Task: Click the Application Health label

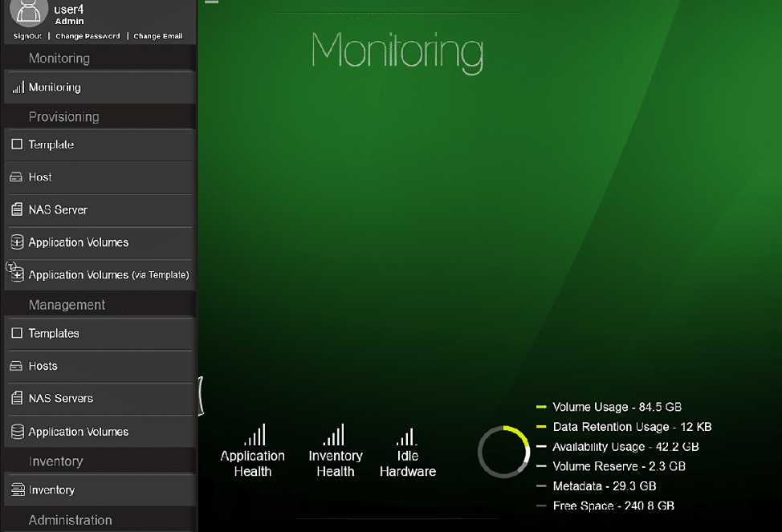Action: [253, 463]
